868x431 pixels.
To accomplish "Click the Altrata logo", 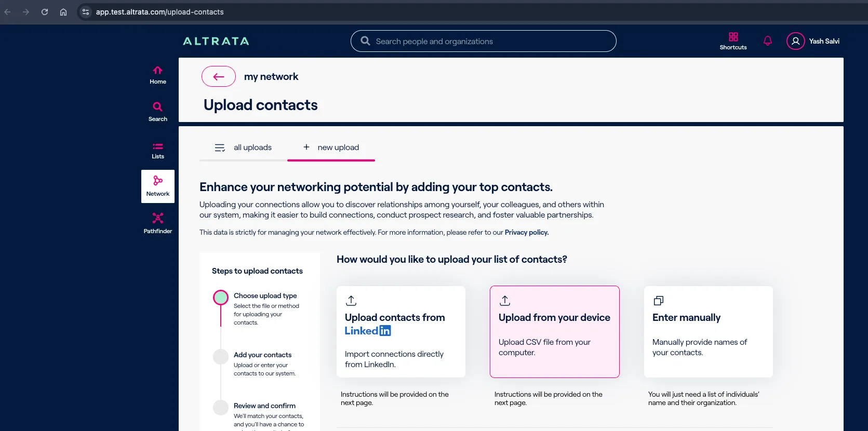I will pos(216,41).
